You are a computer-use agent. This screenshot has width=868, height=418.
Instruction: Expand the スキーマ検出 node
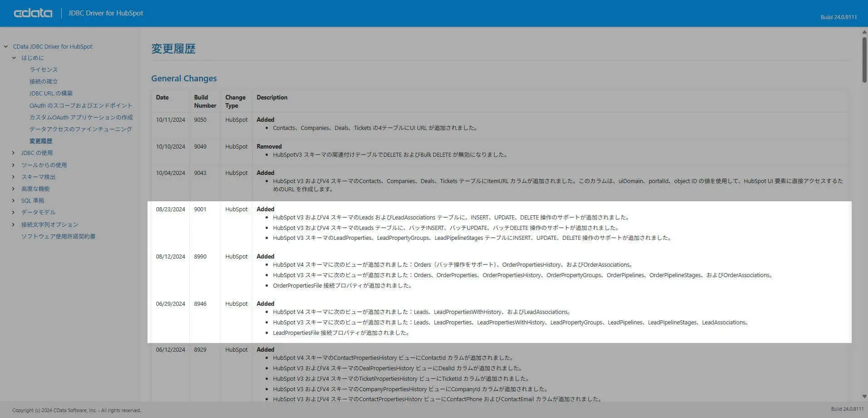14,177
